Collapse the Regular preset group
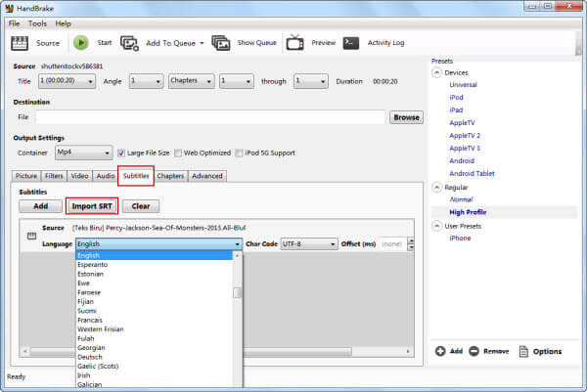The height and width of the screenshot is (392, 587). tap(436, 187)
